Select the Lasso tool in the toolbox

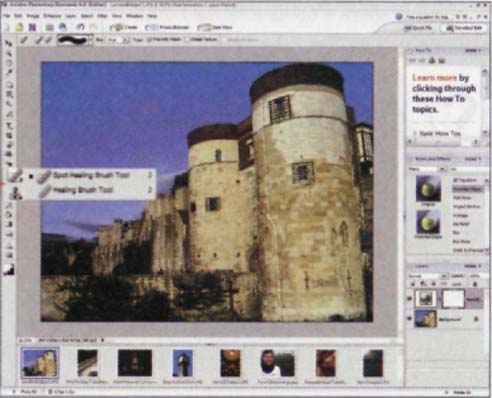click(x=9, y=94)
